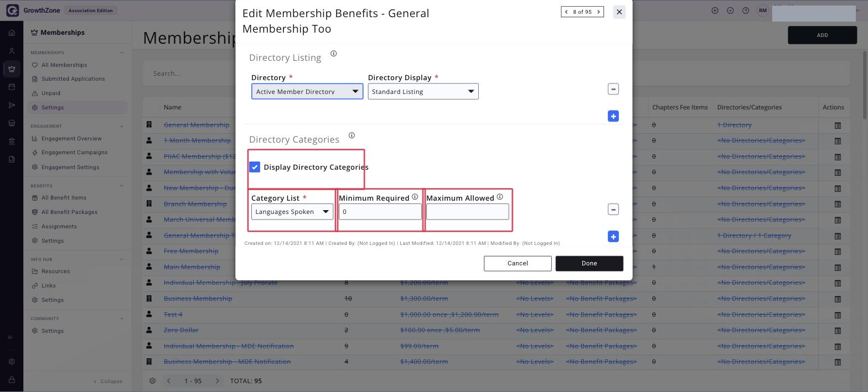Open the actions icon for General Membership row
Image resolution: width=868 pixels, height=392 pixels.
[x=838, y=126]
